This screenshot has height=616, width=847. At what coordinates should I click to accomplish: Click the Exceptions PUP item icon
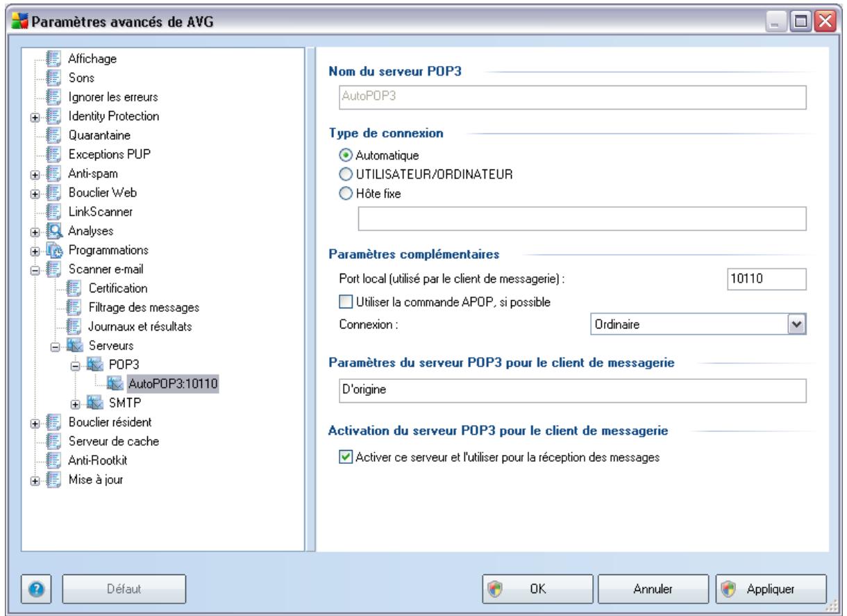click(53, 153)
